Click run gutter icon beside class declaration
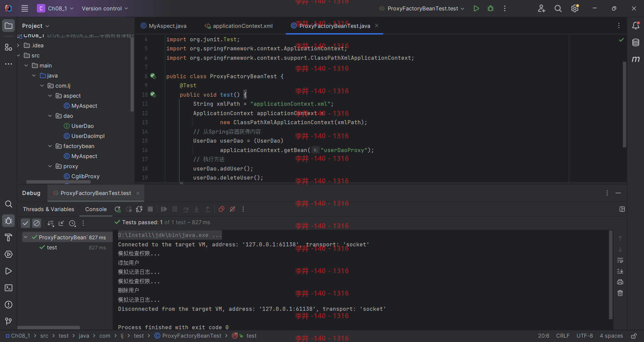Screen dimensions: 644x342 tap(153, 76)
